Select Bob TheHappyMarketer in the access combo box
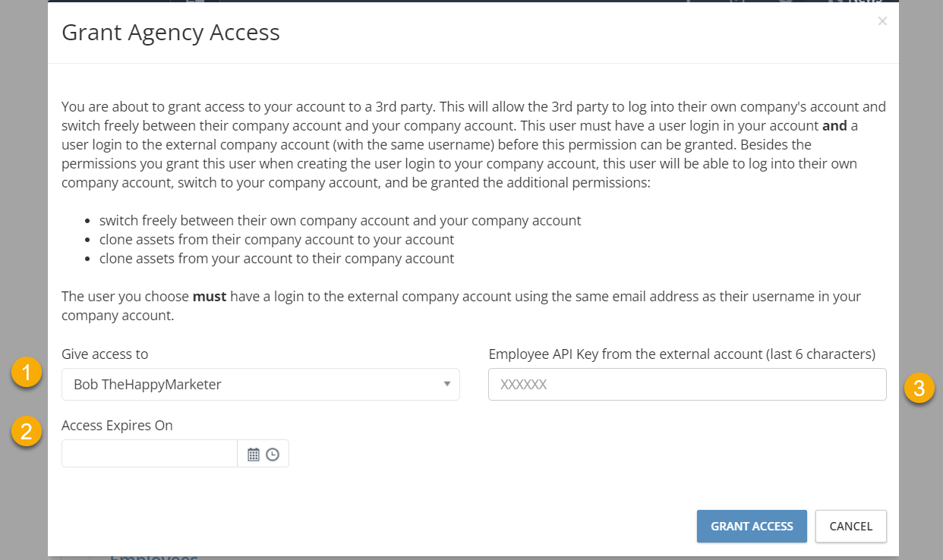Screen dimensions: 943x560 [260, 384]
